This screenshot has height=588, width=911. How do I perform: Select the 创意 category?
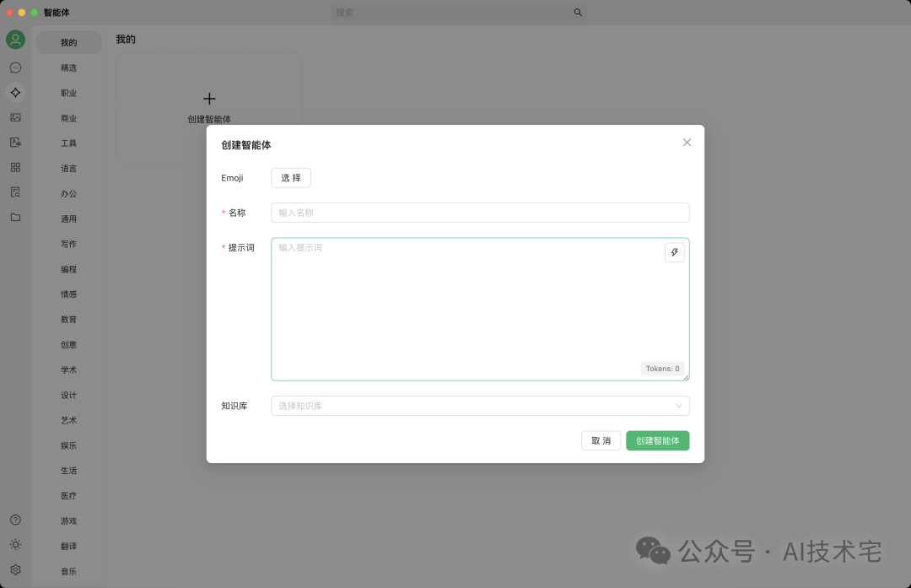point(68,344)
